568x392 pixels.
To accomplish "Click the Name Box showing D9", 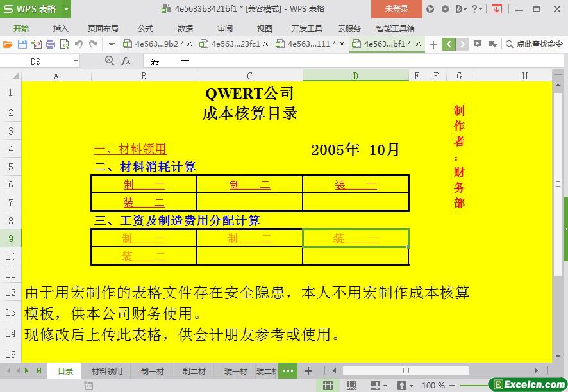I will pos(35,61).
